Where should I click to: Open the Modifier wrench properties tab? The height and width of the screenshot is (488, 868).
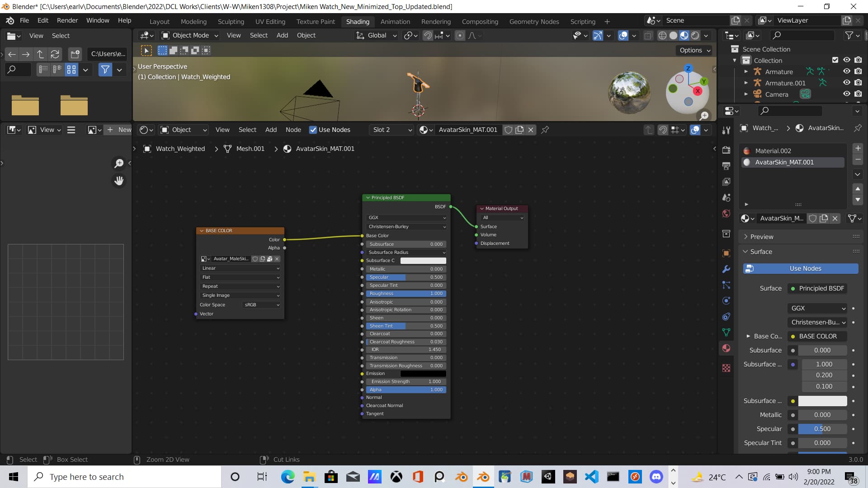pos(726,269)
